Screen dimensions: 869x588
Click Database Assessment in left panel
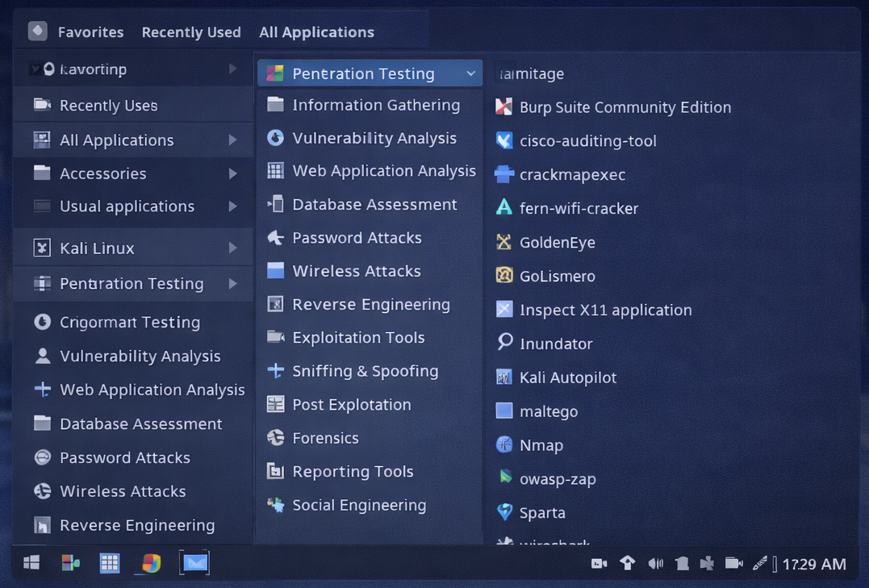[x=133, y=423]
